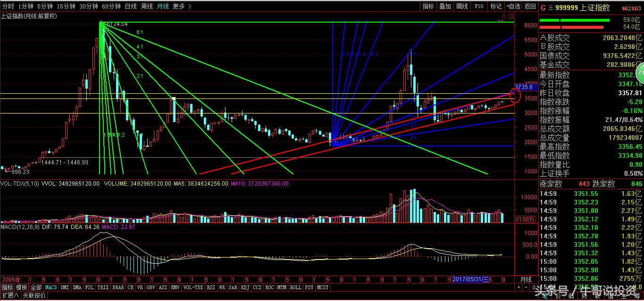Switch to 周线 weekly chart
The width and height of the screenshot is (644, 301).
coord(147,6)
